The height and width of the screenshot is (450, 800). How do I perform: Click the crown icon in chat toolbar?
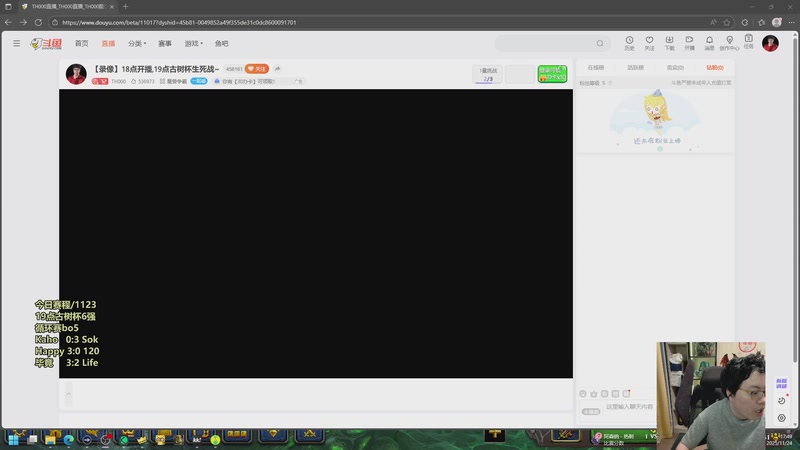point(593,394)
